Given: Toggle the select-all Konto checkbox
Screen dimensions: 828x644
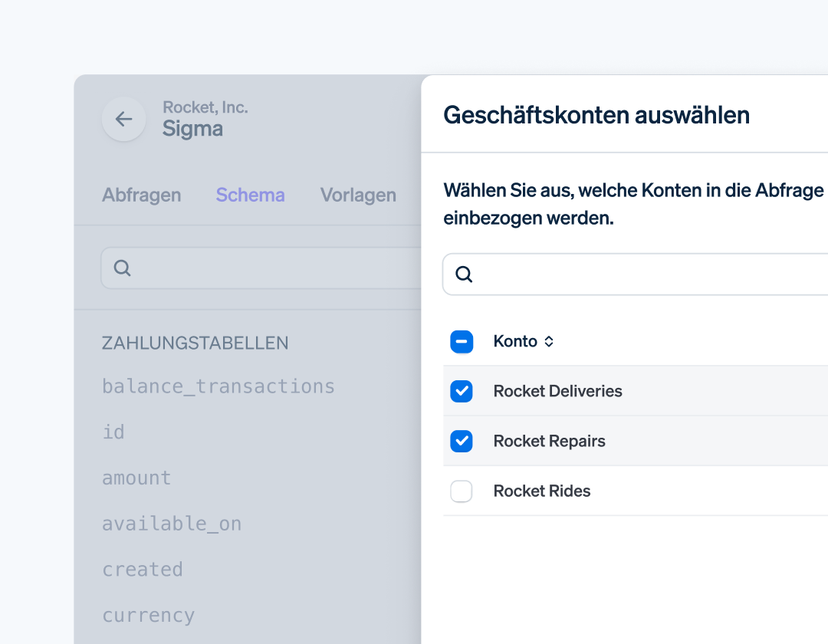Looking at the screenshot, I should tap(462, 341).
